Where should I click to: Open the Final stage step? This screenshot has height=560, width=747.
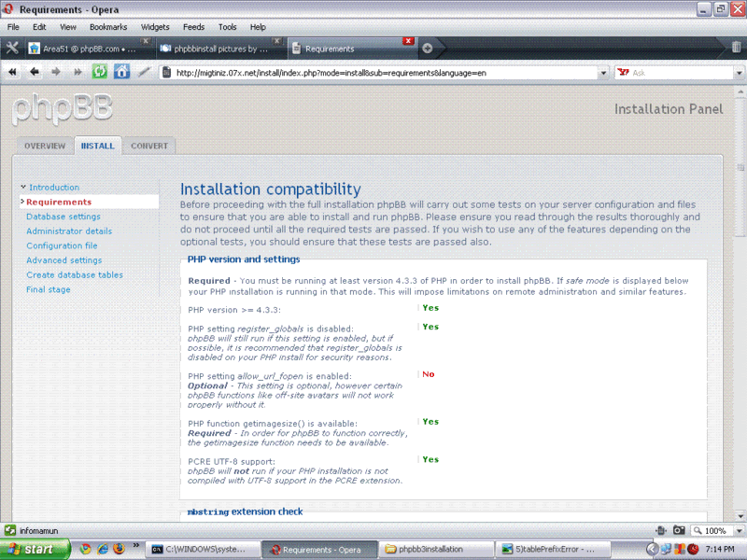coord(49,289)
